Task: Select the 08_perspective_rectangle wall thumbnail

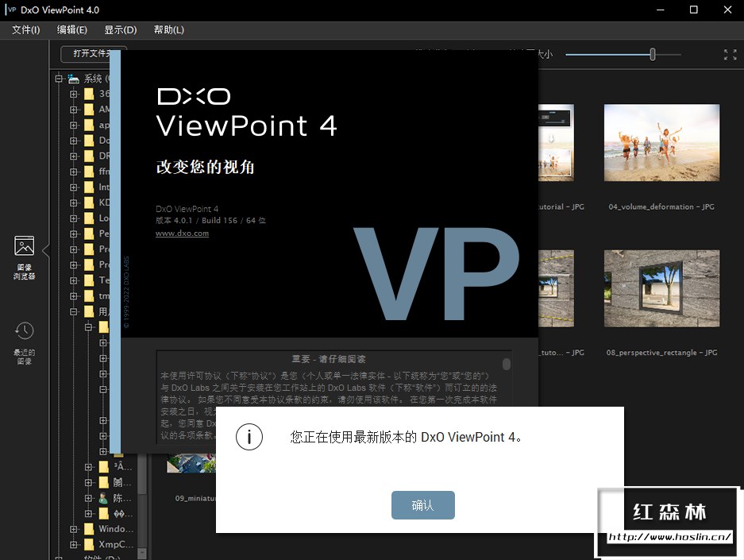Action: 661,288
